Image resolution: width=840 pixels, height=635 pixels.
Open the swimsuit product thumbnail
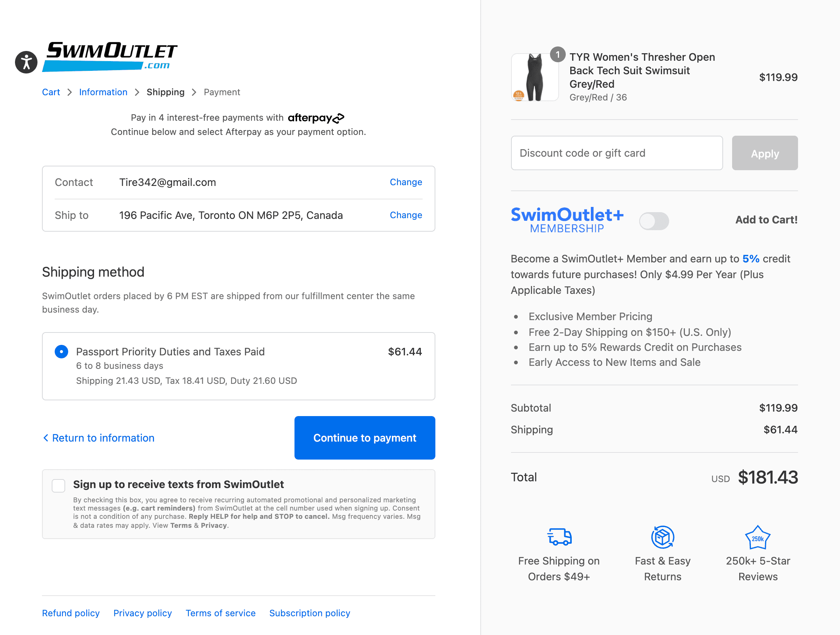coord(535,78)
